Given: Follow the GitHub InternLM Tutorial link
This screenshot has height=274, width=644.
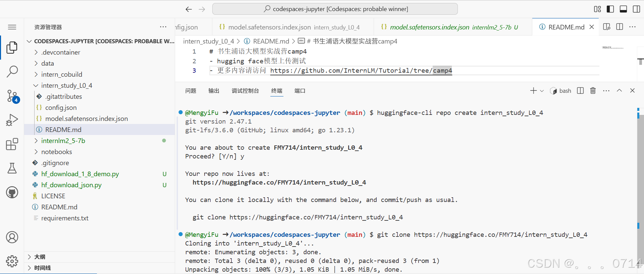Looking at the screenshot, I should click(361, 71).
